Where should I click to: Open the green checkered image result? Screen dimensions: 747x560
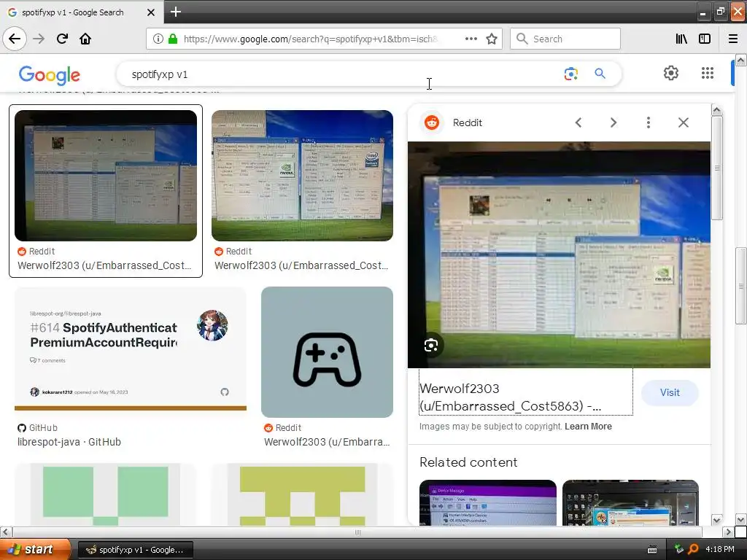click(106, 495)
